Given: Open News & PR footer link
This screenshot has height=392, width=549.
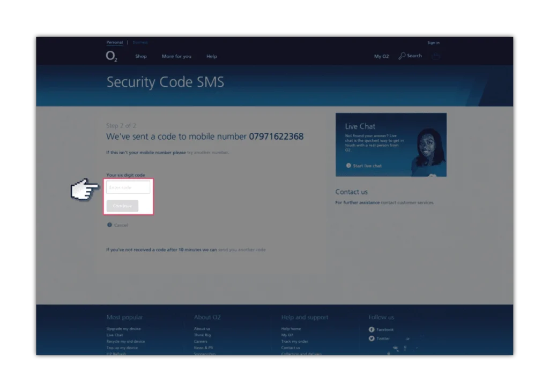Looking at the screenshot, I should tap(203, 348).
